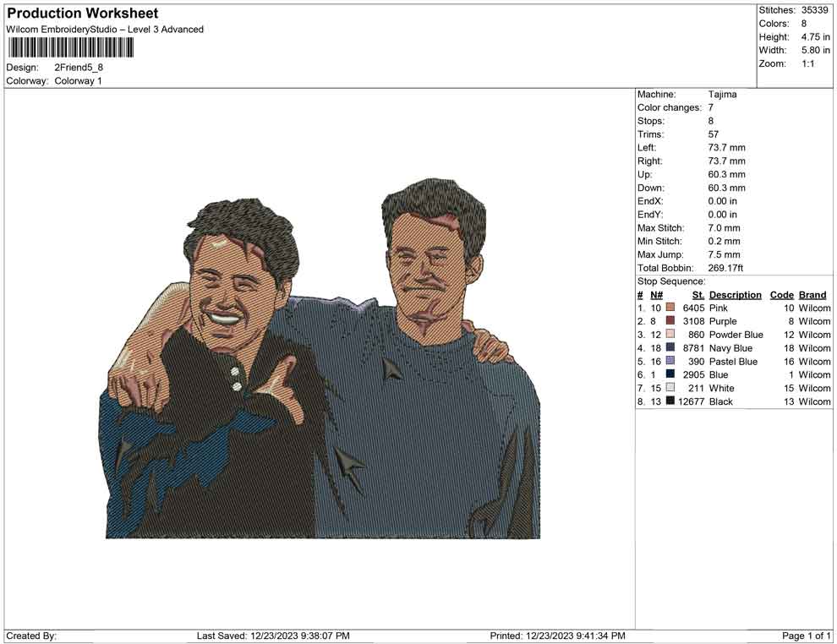Click the Purple thread color swatch
Screen dimensions: 837x644
pyautogui.click(x=670, y=320)
